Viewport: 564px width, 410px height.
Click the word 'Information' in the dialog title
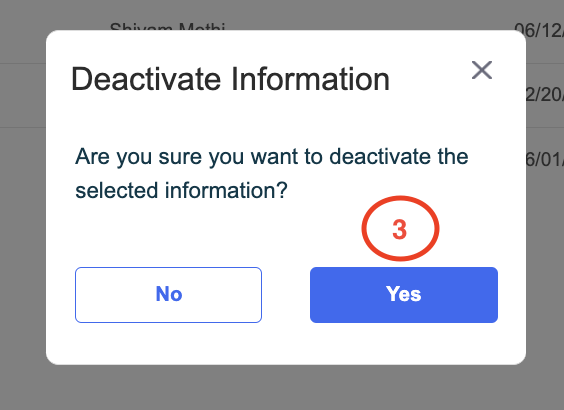click(x=310, y=79)
